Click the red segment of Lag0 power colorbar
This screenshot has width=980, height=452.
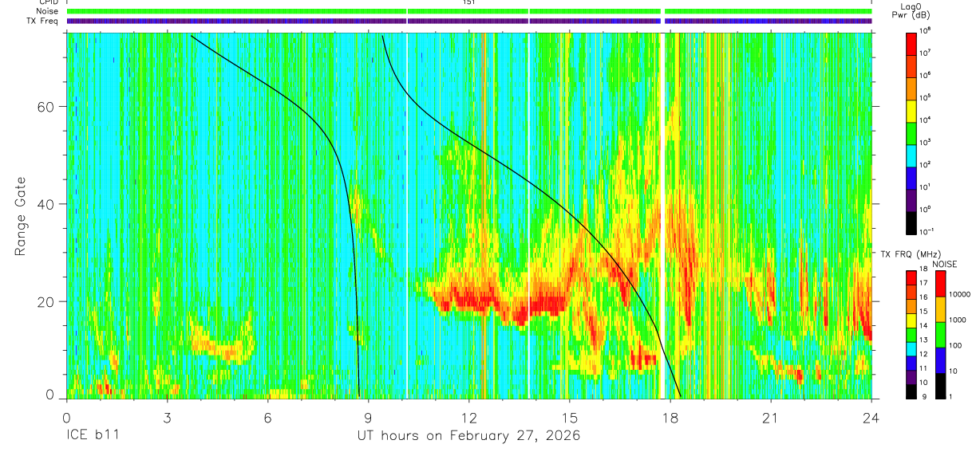tap(912, 43)
